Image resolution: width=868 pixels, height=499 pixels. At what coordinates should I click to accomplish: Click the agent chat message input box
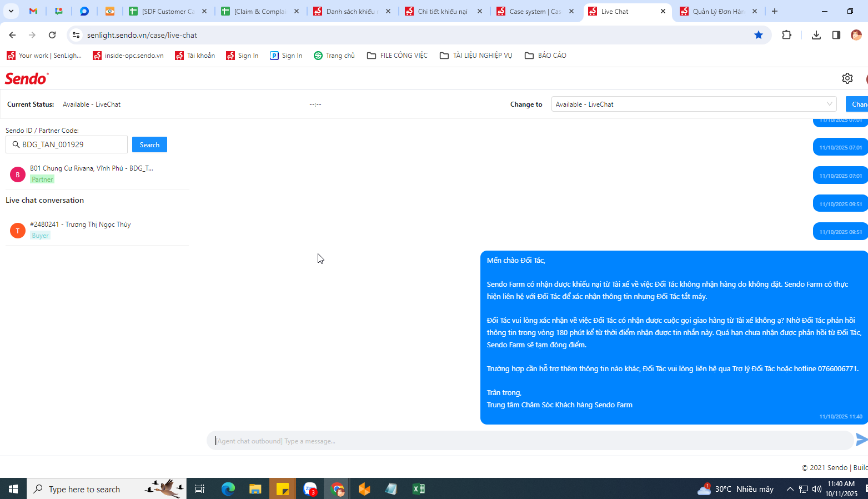point(530,441)
